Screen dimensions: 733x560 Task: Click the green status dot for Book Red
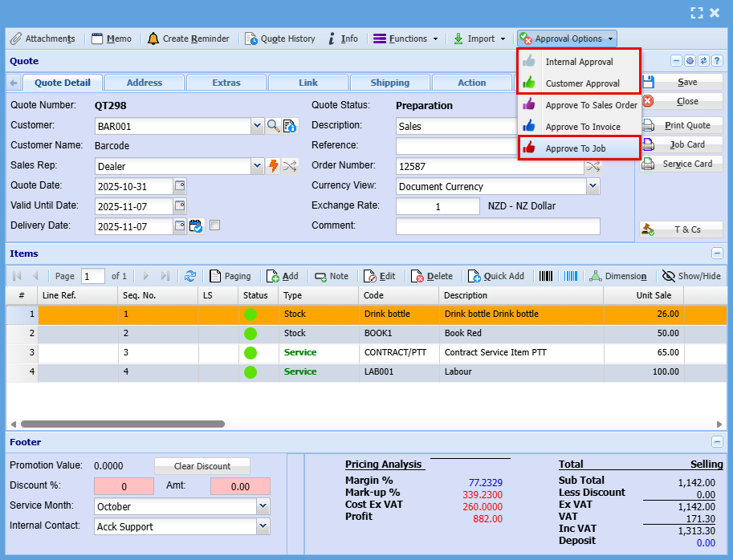pos(250,333)
